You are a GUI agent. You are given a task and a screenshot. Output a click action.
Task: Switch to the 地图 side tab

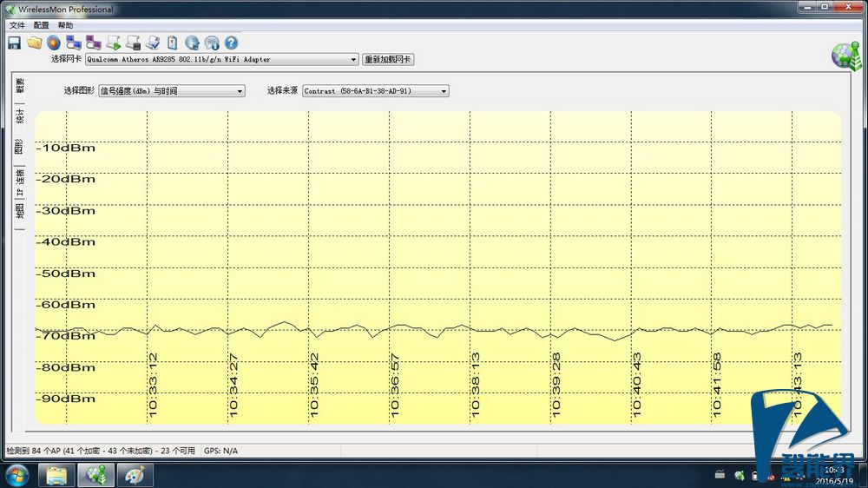click(20, 214)
